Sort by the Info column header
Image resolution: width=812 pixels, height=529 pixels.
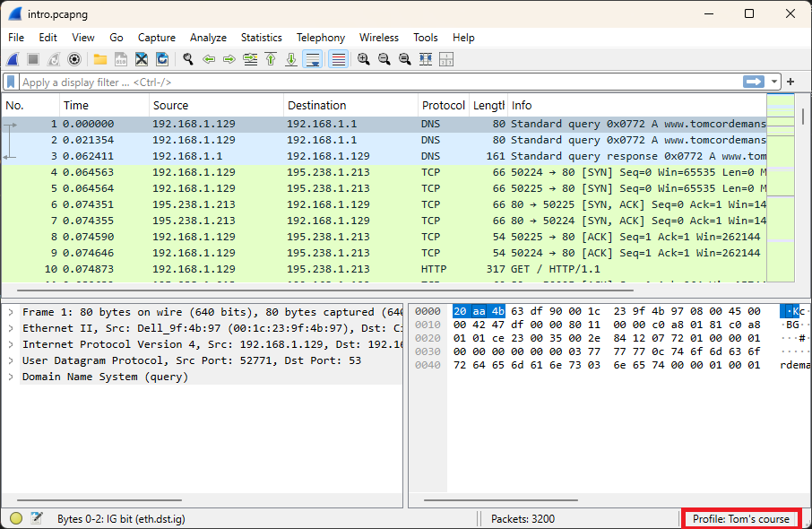(637, 105)
